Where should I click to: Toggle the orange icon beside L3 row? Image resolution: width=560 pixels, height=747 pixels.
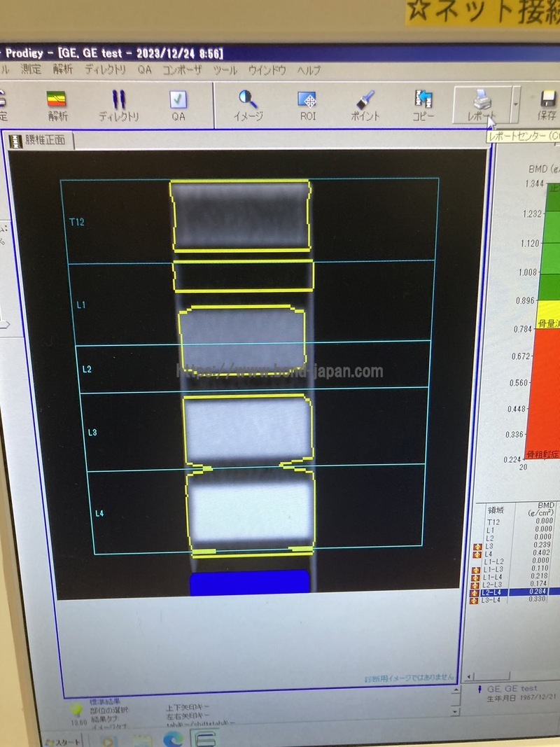tap(477, 545)
